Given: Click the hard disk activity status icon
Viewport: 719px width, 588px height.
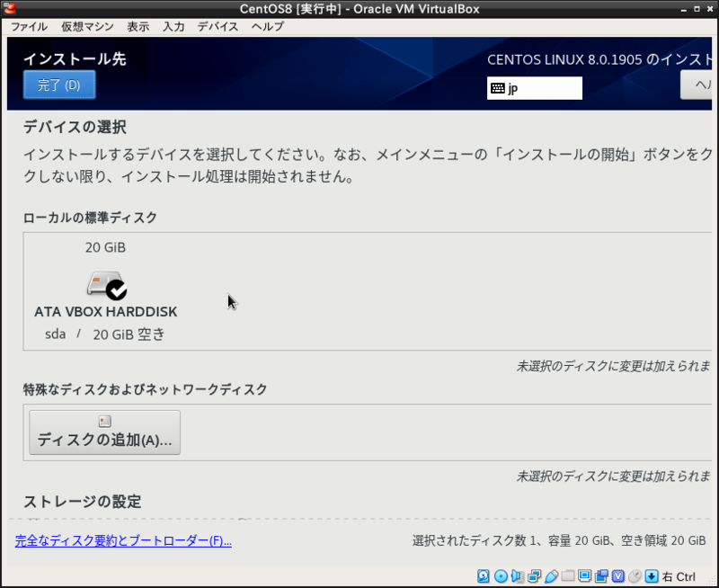Looking at the screenshot, I should tap(483, 576).
